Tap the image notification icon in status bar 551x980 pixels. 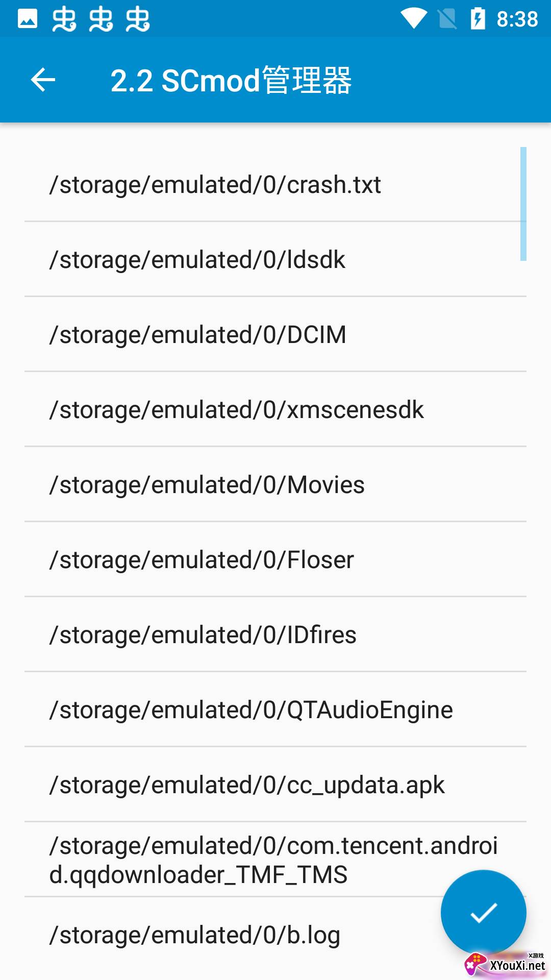click(x=28, y=19)
